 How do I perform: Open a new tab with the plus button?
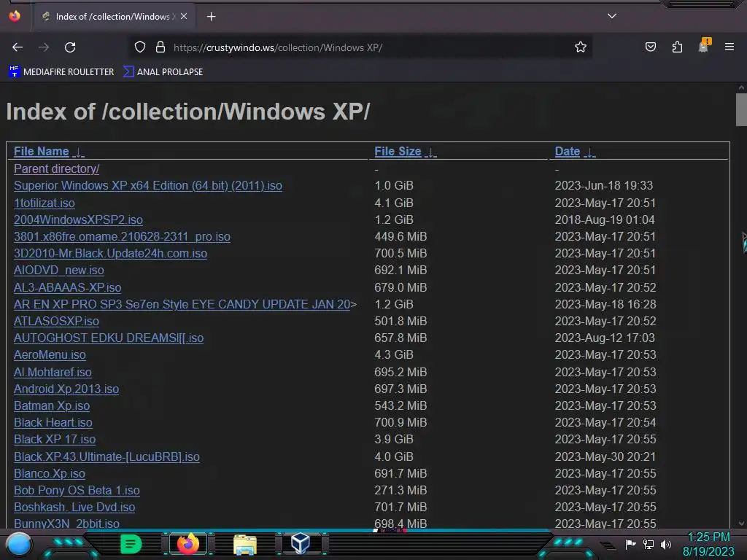[211, 17]
